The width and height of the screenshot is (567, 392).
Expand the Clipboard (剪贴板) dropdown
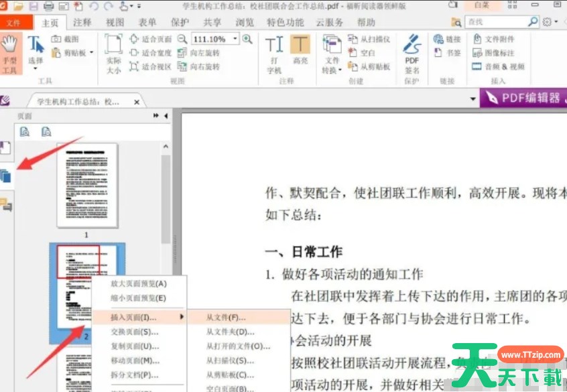[91, 52]
